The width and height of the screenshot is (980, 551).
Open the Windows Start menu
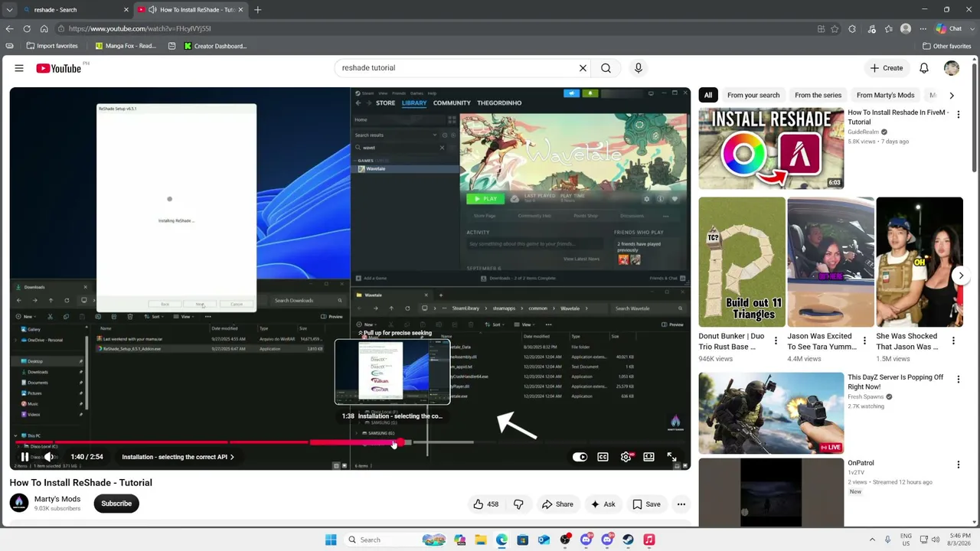(331, 540)
